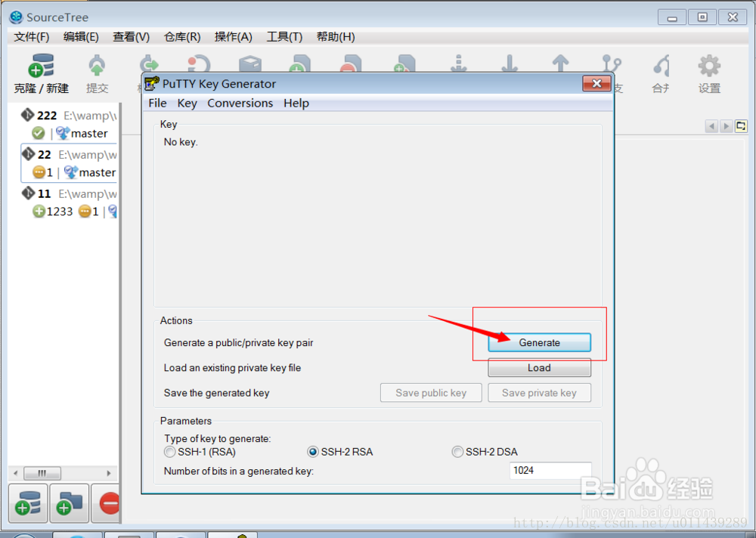Open SourceTree 帮助(H) menu
Image resolution: width=756 pixels, height=538 pixels.
click(336, 37)
